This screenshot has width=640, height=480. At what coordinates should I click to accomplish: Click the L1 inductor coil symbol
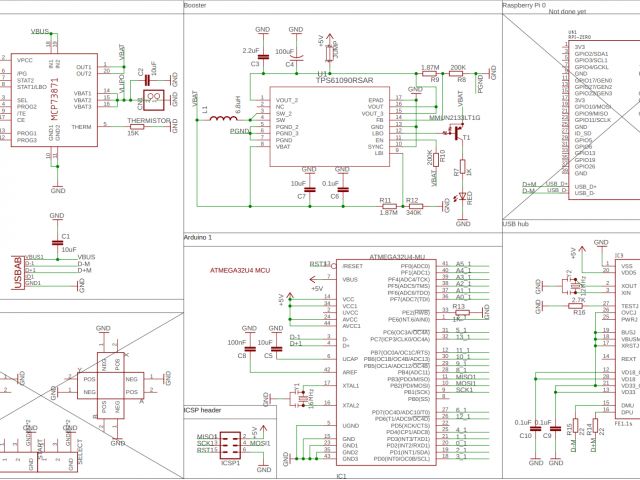223,123
